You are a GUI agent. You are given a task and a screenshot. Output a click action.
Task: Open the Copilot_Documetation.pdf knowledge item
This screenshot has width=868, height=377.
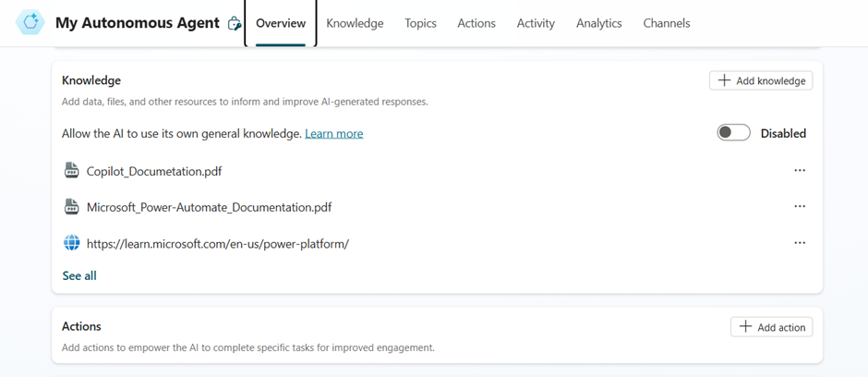[x=154, y=171]
